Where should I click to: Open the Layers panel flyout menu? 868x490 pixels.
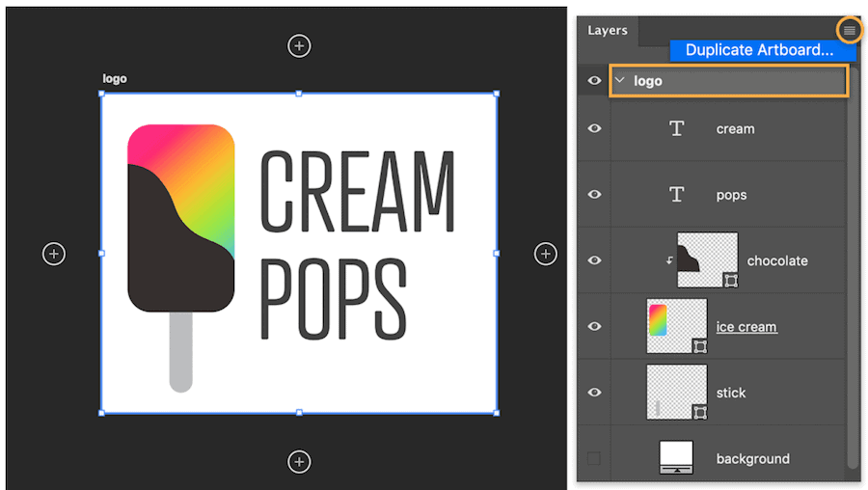tap(849, 31)
